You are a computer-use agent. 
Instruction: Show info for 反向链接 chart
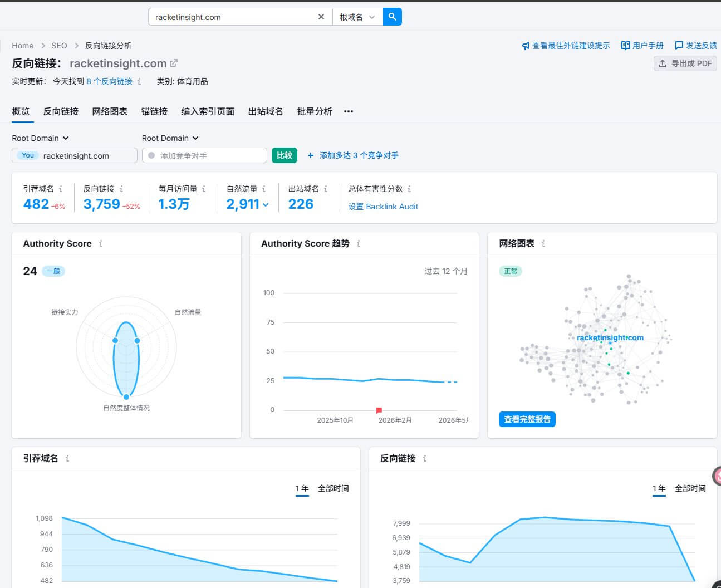[x=425, y=458]
